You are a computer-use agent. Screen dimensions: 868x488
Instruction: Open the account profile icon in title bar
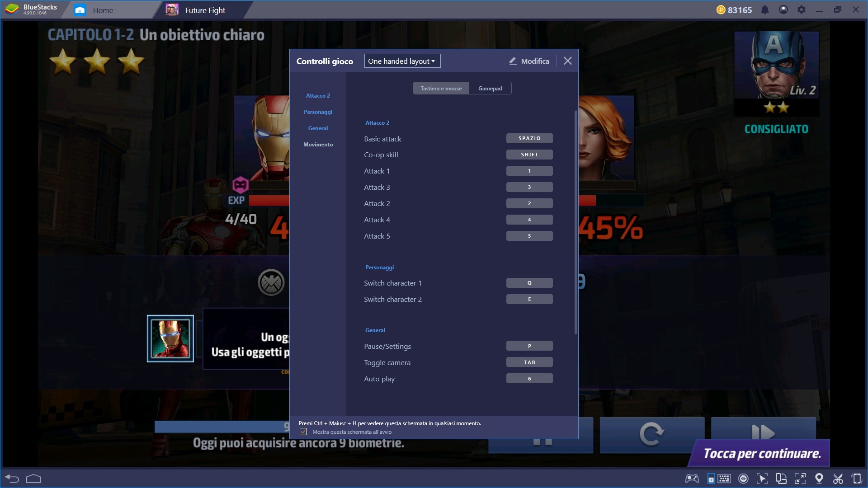tap(783, 9)
